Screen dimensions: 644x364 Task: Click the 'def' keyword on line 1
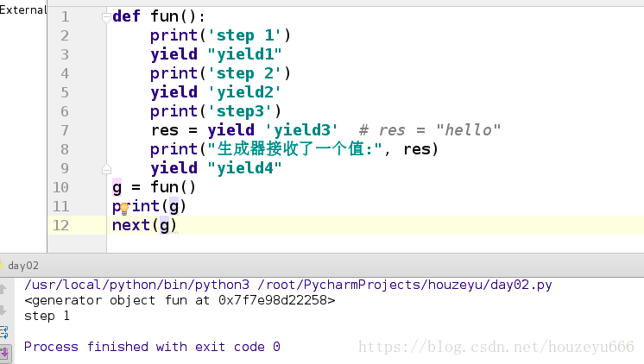[126, 16]
